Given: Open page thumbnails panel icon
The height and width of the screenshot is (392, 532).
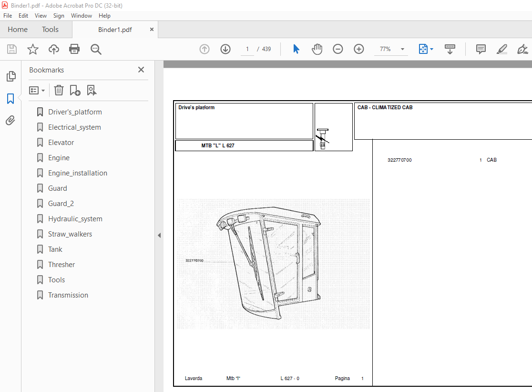Looking at the screenshot, I should pyautogui.click(x=11, y=76).
